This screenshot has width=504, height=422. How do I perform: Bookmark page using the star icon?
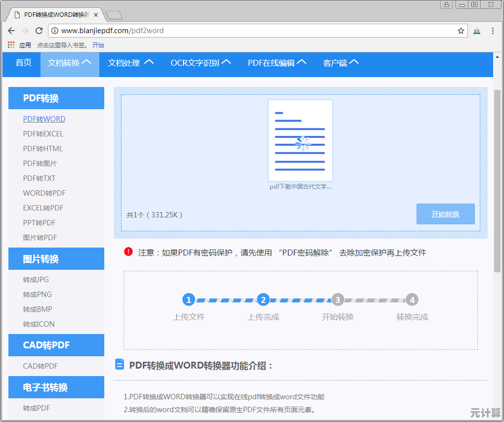[461, 31]
